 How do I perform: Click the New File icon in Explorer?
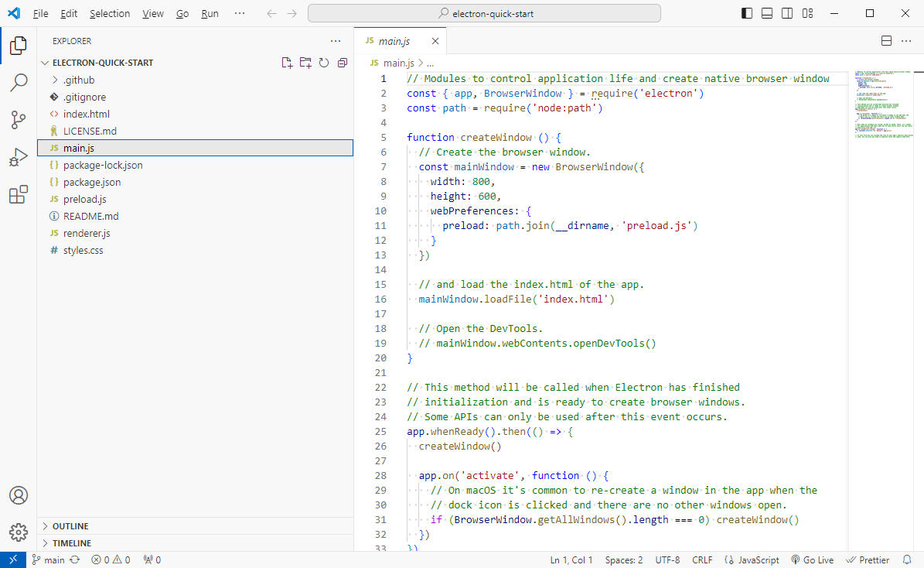(287, 63)
